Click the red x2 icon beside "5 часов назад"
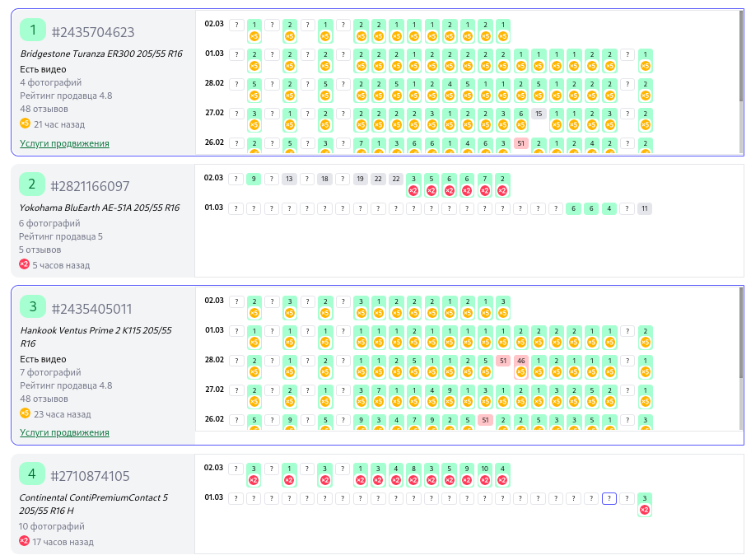This screenshot has width=751, height=560. 25,264
